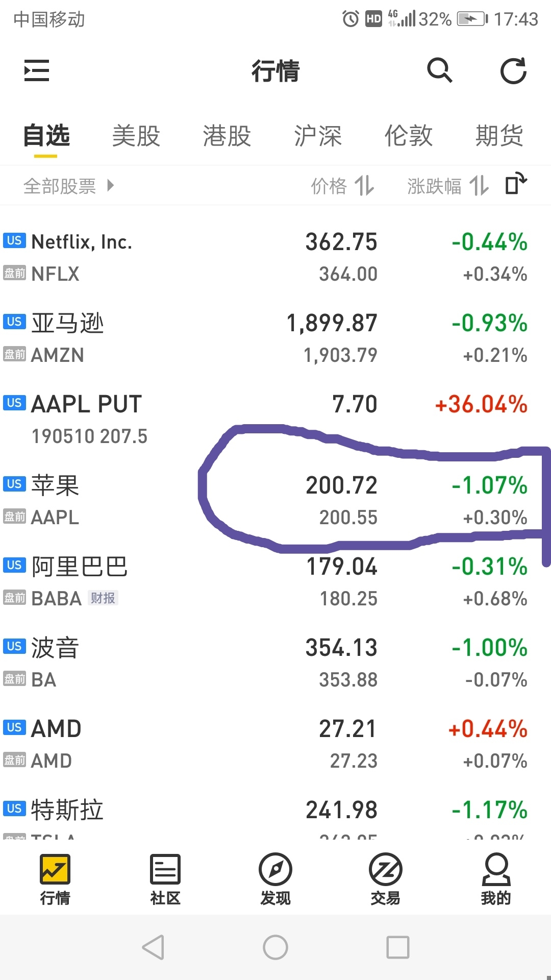The image size is (551, 980).
Task: Tap the Android back navigation button
Action: point(153,947)
